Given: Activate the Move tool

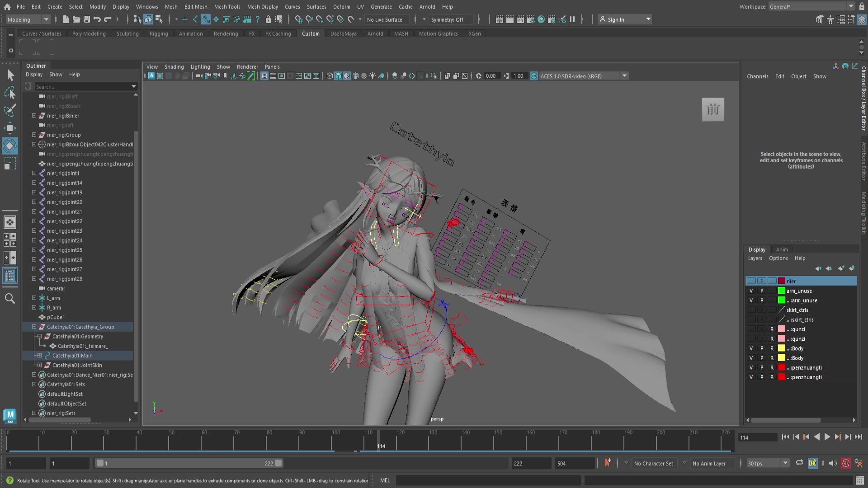Looking at the screenshot, I should coord(10,128).
